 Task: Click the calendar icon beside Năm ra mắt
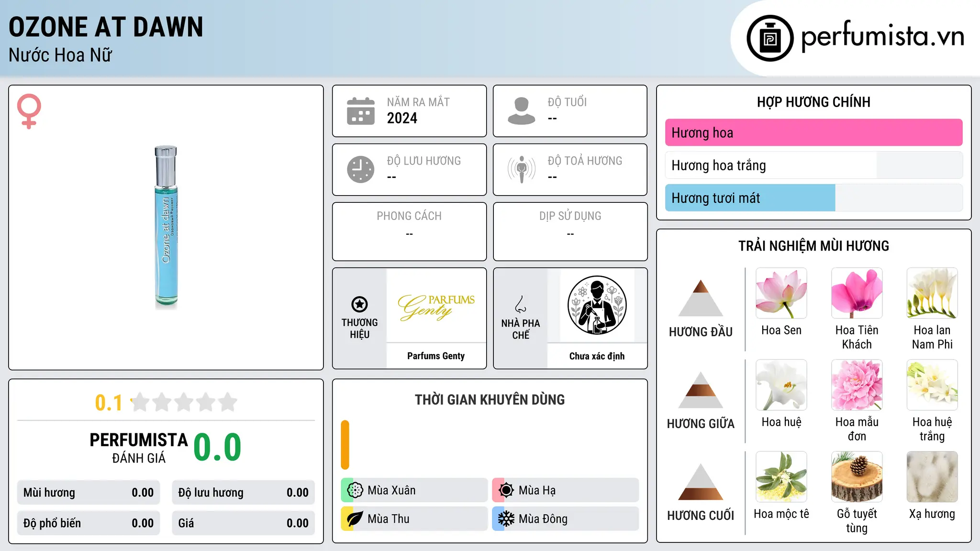361,111
